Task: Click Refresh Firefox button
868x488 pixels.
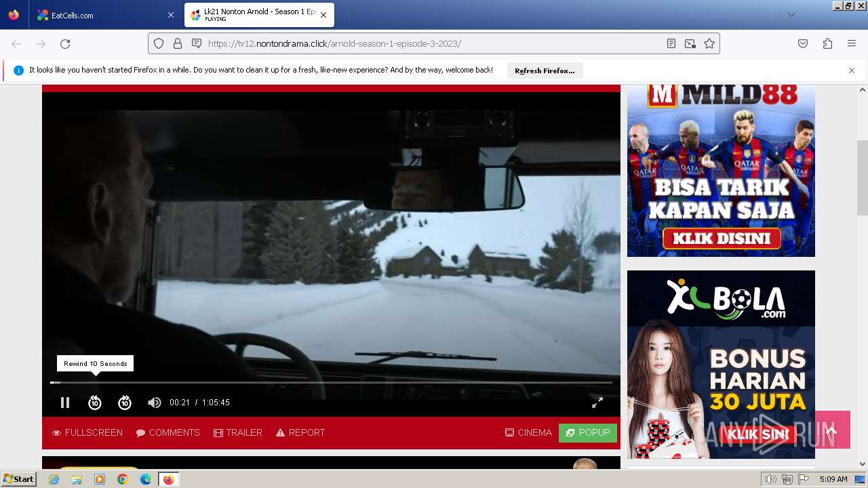Action: point(545,70)
